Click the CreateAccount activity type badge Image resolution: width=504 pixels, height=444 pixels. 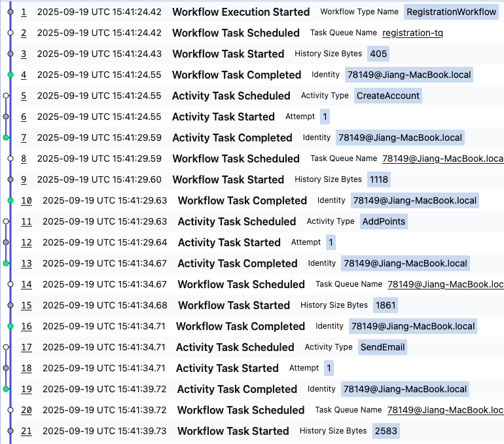(x=388, y=96)
